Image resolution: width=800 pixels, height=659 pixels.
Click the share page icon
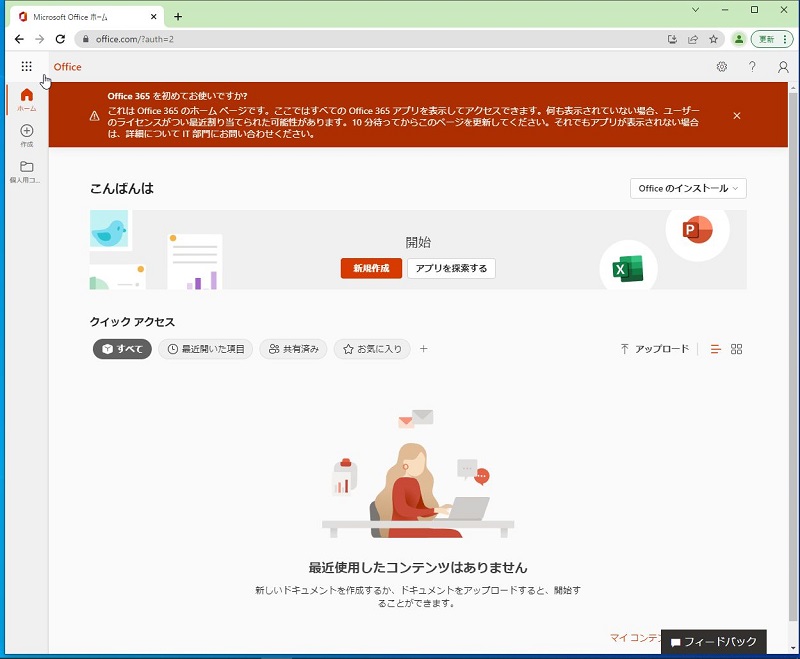point(693,39)
